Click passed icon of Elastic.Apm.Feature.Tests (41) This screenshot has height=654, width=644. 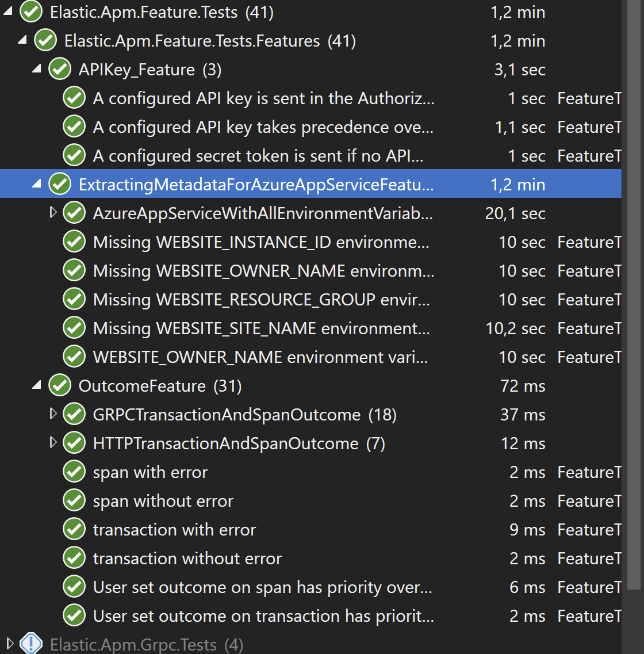pos(31,12)
